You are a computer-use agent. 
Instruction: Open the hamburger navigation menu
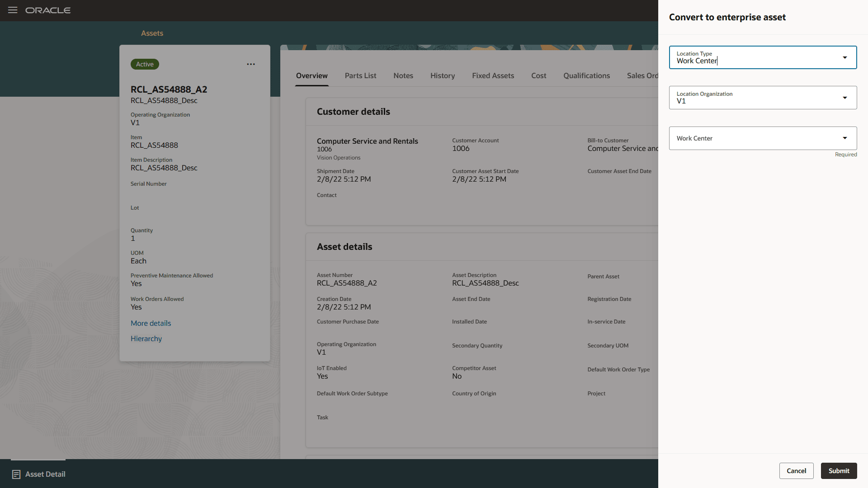13,10
